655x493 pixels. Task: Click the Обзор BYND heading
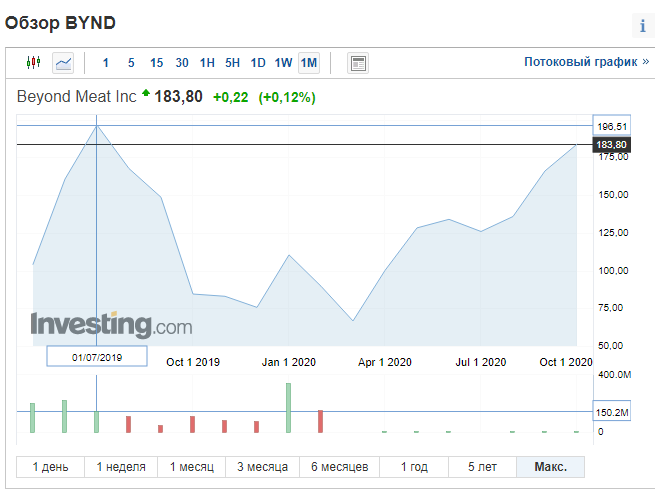pyautogui.click(x=60, y=23)
